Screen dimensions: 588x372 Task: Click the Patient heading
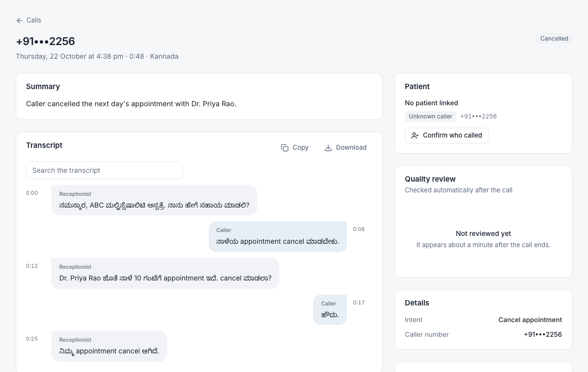(417, 87)
